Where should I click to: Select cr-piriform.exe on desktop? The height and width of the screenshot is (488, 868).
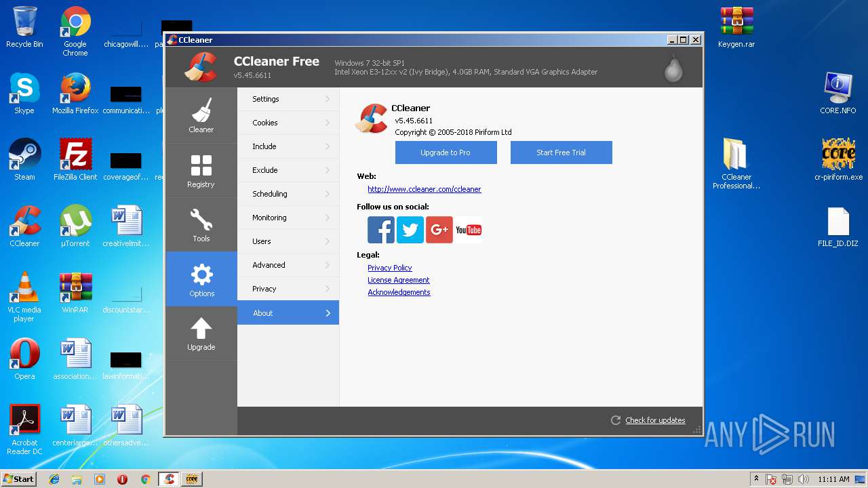coord(838,160)
